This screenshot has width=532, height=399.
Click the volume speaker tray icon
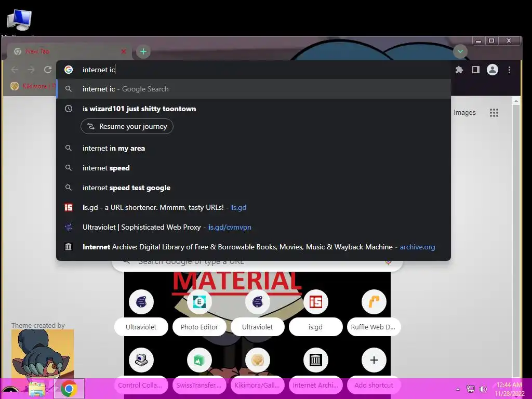point(483,389)
